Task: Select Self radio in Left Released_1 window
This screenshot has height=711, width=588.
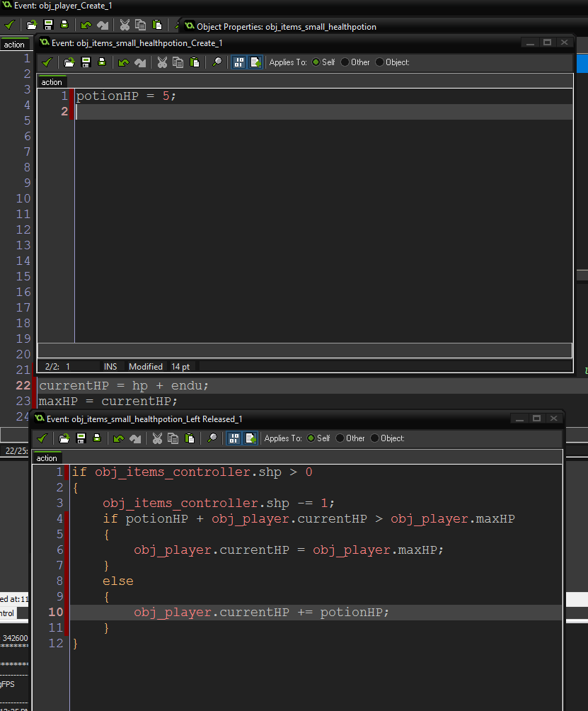Action: (311, 438)
